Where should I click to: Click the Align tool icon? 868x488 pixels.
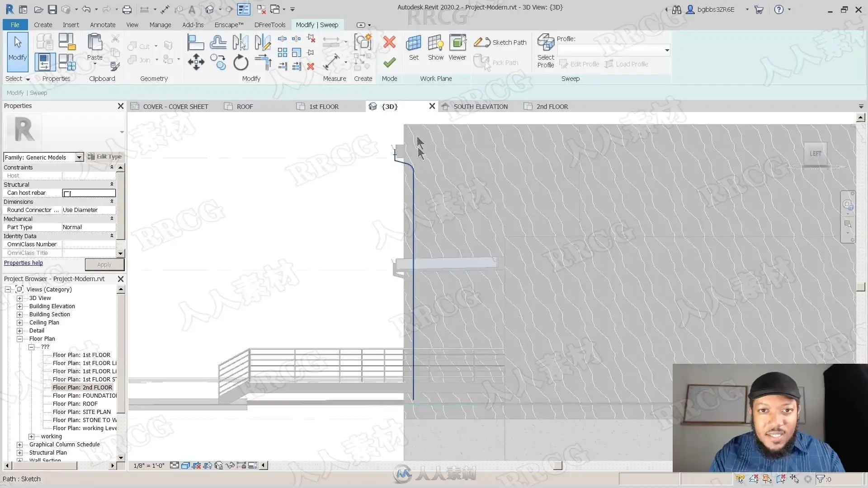[x=195, y=42]
